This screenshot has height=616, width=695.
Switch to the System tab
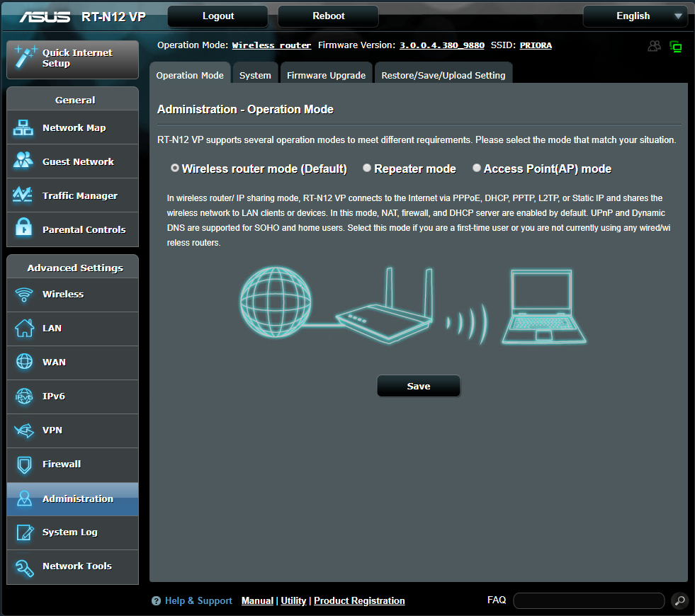pos(255,73)
